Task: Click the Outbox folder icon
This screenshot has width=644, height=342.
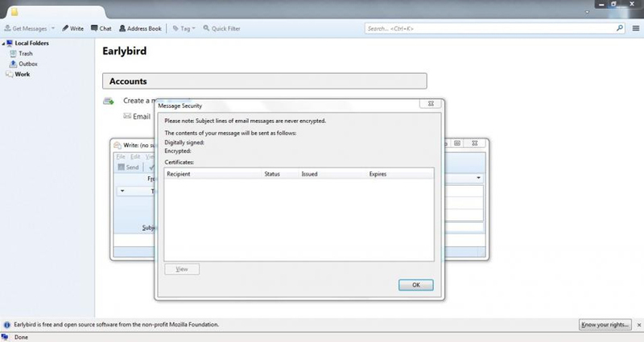Action: coord(13,64)
